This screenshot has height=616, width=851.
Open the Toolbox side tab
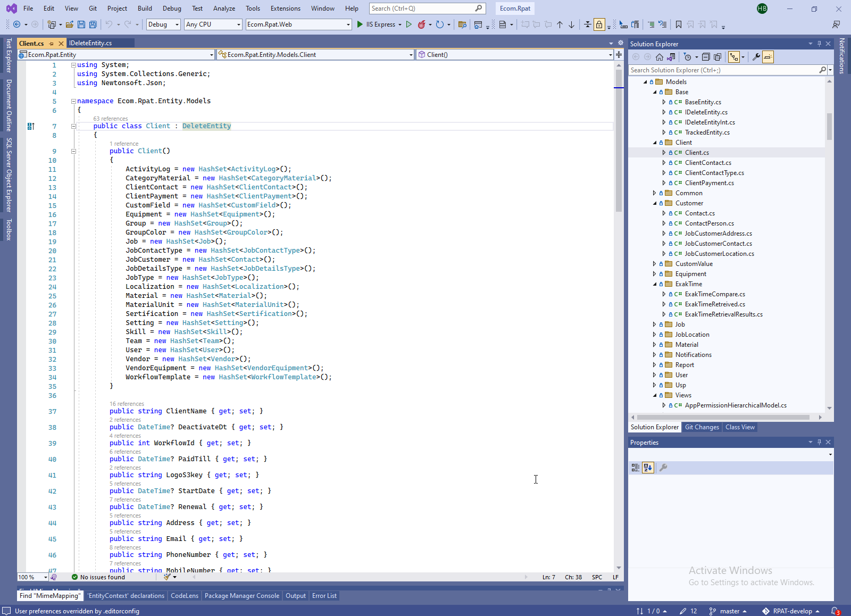(x=9, y=229)
